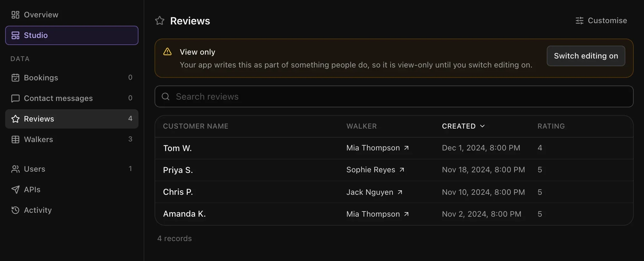The width and height of the screenshot is (644, 261).
Task: Click the Studio layout icon
Action: pyautogui.click(x=15, y=35)
